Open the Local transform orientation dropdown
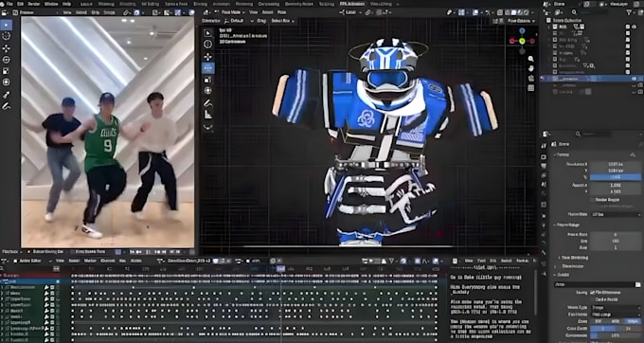Image resolution: width=644 pixels, height=343 pixels. (350, 12)
